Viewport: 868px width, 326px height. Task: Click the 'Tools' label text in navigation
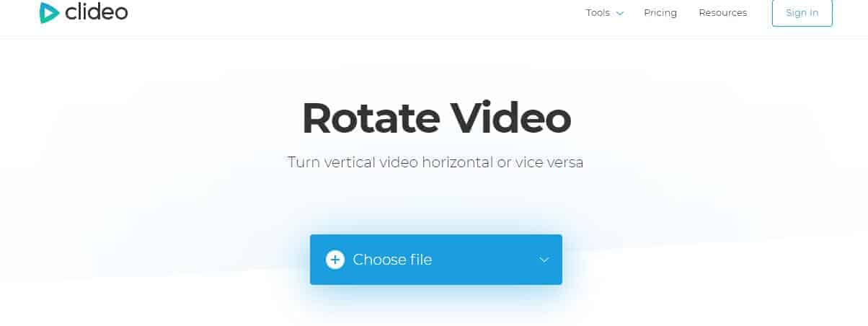point(598,13)
